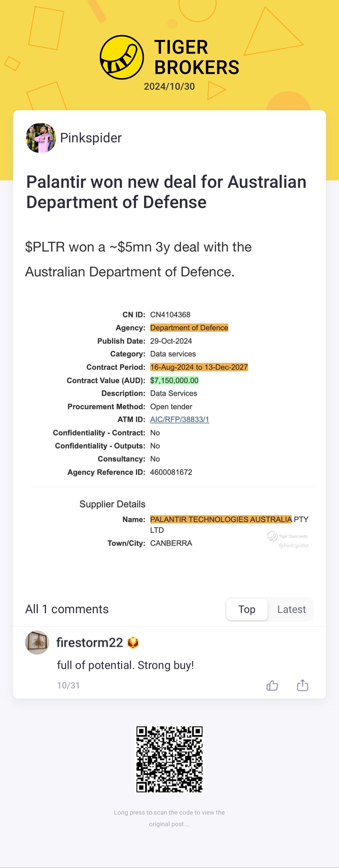This screenshot has width=339, height=868.
Task: Tap the QR code image
Action: click(169, 759)
